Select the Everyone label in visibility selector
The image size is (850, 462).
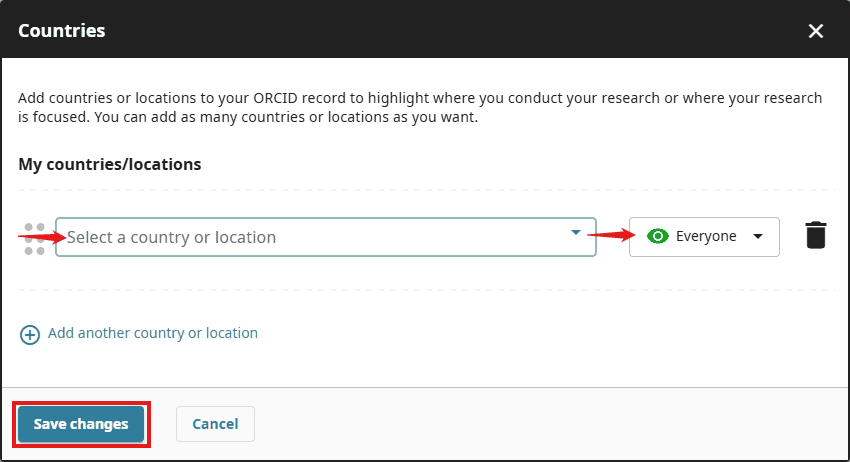tap(706, 237)
